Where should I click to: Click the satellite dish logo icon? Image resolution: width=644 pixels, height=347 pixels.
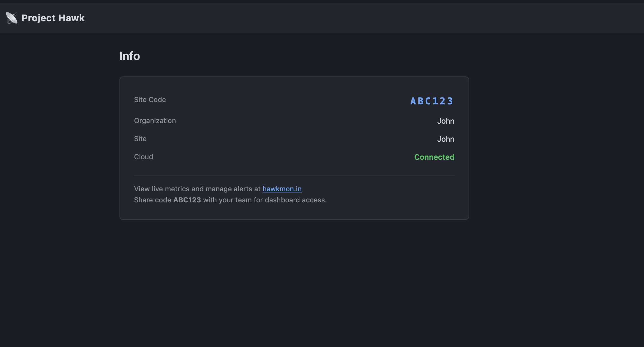[12, 18]
